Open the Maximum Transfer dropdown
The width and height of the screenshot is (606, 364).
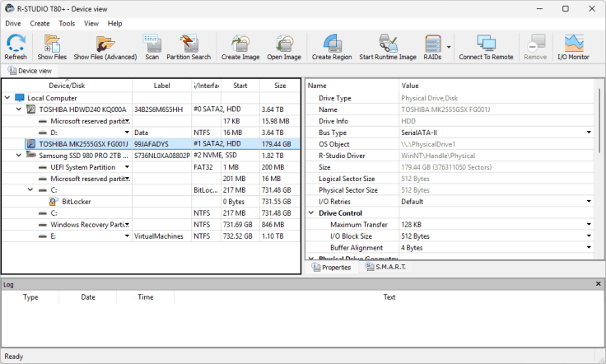coord(589,224)
